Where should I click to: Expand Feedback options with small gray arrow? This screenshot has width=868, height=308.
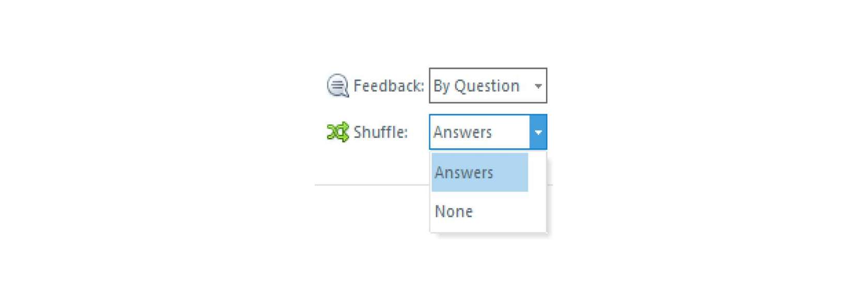click(x=538, y=86)
